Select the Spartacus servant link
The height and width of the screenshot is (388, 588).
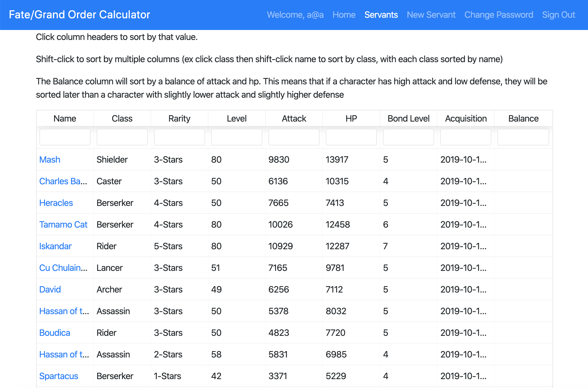pyautogui.click(x=59, y=376)
